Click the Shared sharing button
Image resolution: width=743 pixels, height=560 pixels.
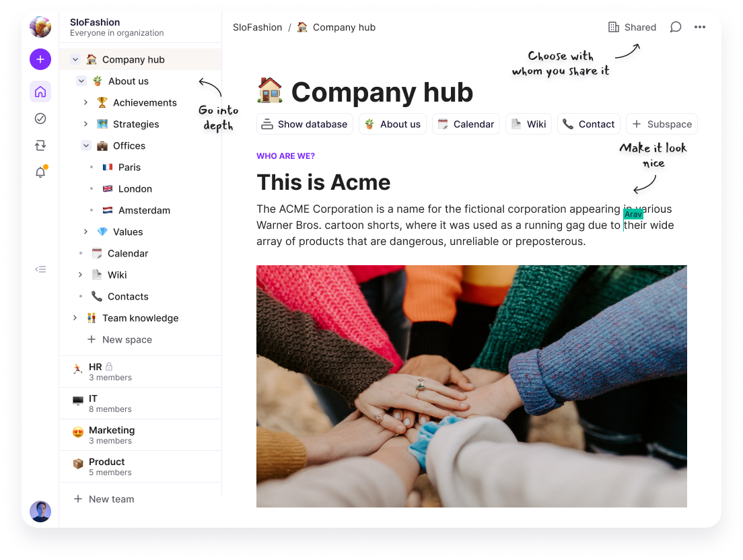coord(632,27)
